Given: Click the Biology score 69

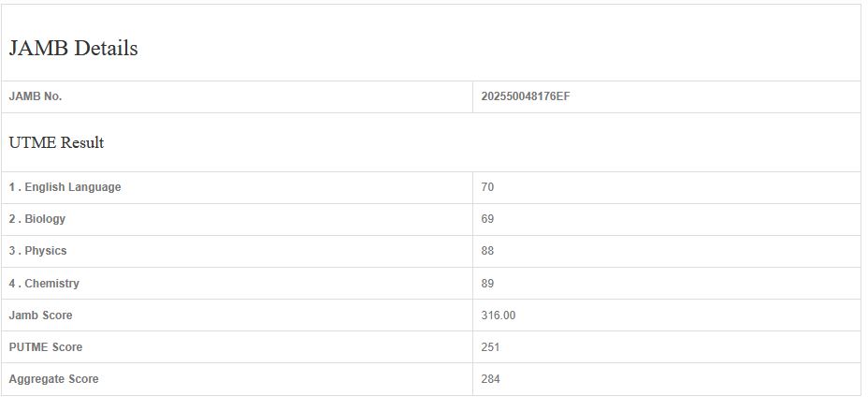Looking at the screenshot, I should pyautogui.click(x=487, y=219).
